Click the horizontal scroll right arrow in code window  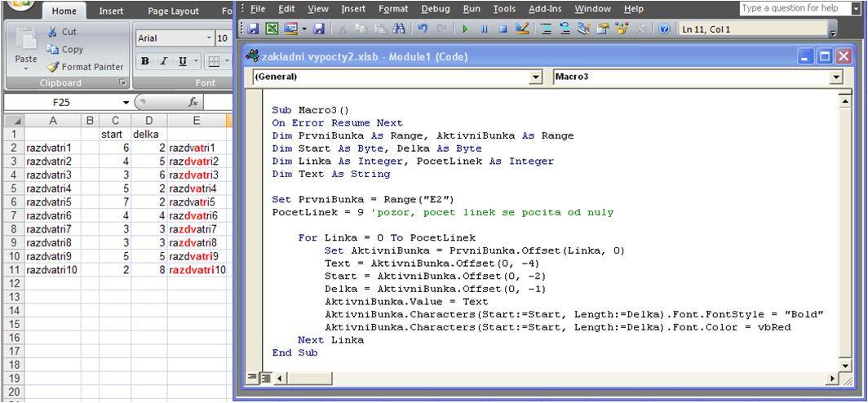833,379
